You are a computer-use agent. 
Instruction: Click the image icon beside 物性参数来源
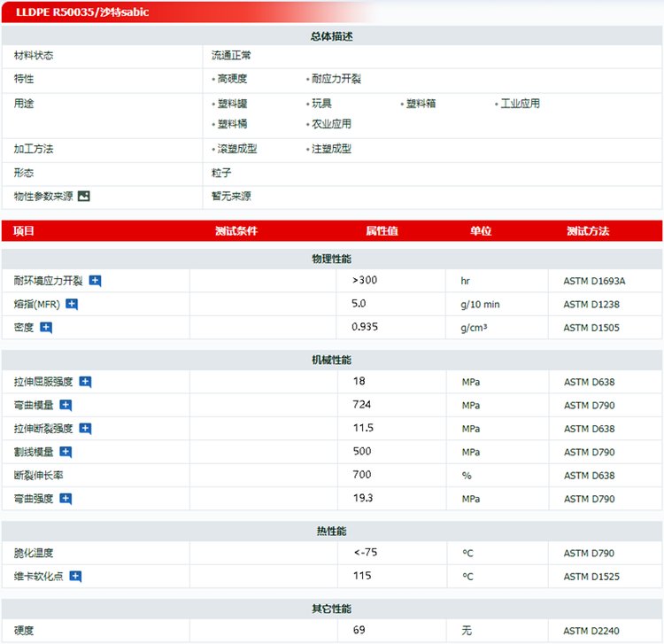click(84, 196)
